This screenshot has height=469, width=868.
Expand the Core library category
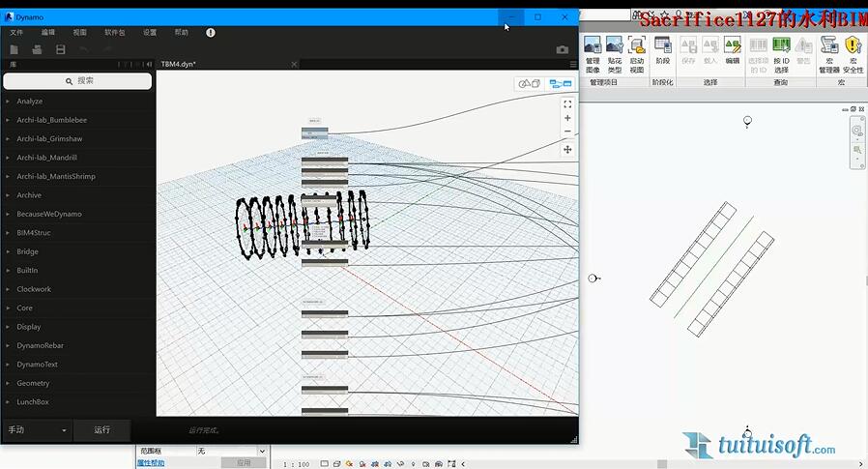[x=24, y=308]
